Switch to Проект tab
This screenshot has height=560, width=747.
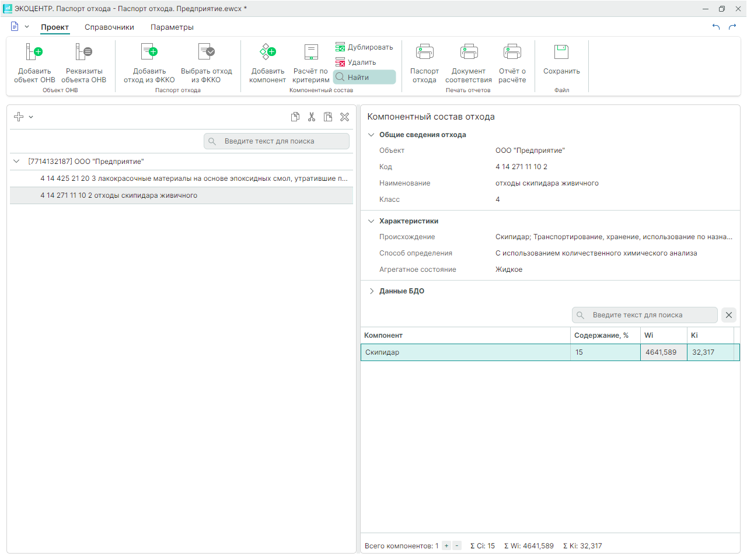click(x=55, y=27)
